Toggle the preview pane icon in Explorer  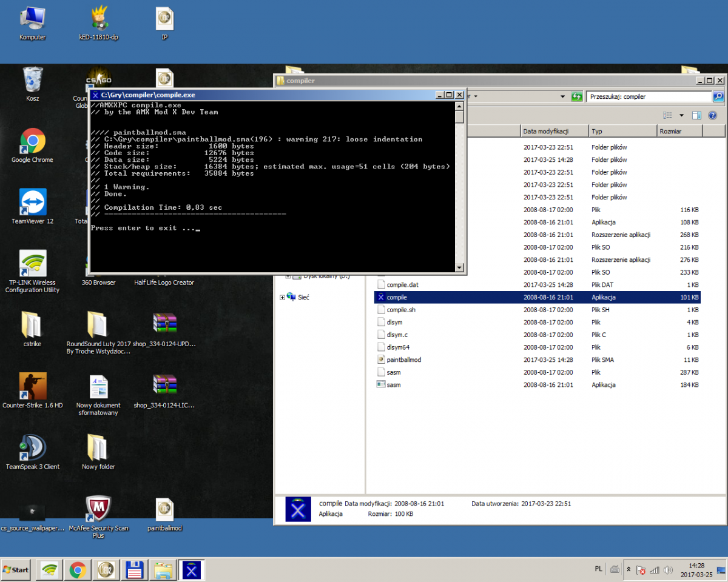(696, 115)
